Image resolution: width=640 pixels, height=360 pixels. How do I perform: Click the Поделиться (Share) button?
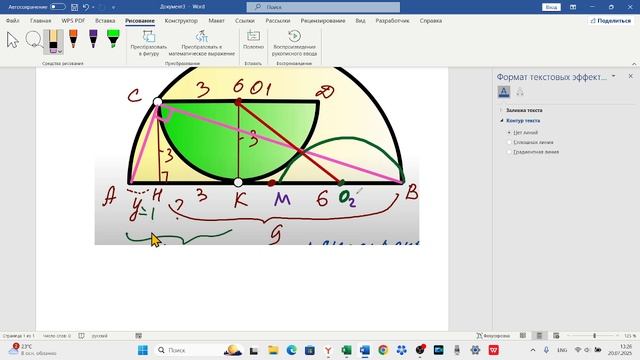(611, 20)
